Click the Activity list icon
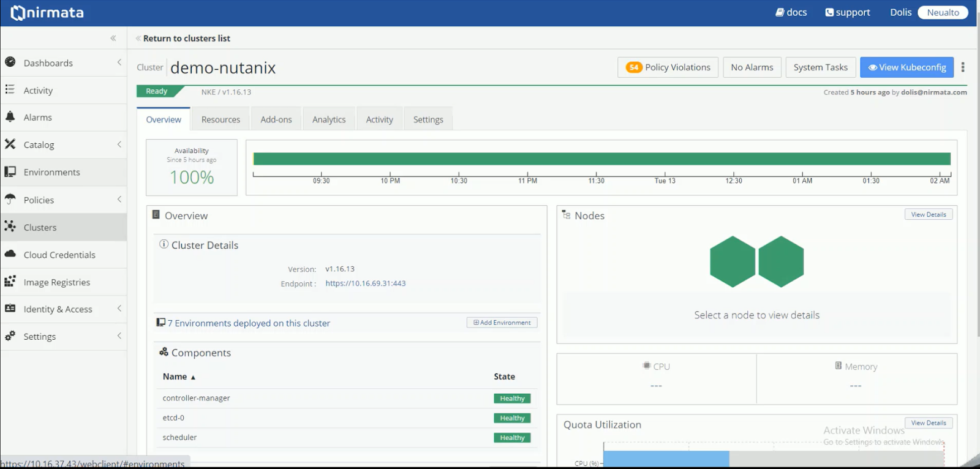The height and width of the screenshot is (469, 980). [x=10, y=89]
